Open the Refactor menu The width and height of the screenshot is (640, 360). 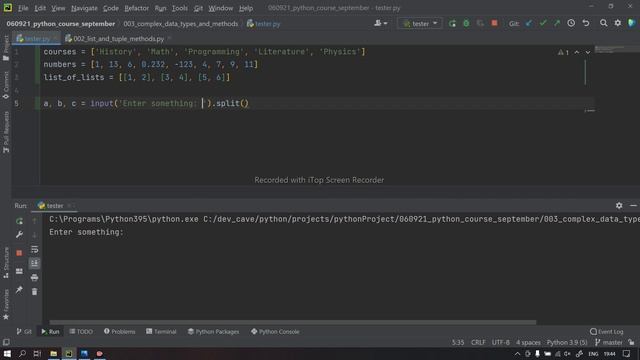point(136,8)
